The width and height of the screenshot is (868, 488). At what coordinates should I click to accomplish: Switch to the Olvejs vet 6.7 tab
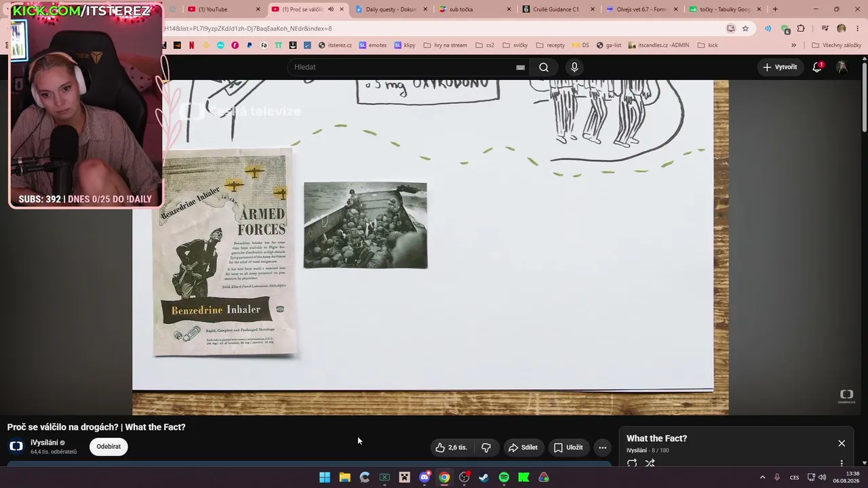pos(642,9)
